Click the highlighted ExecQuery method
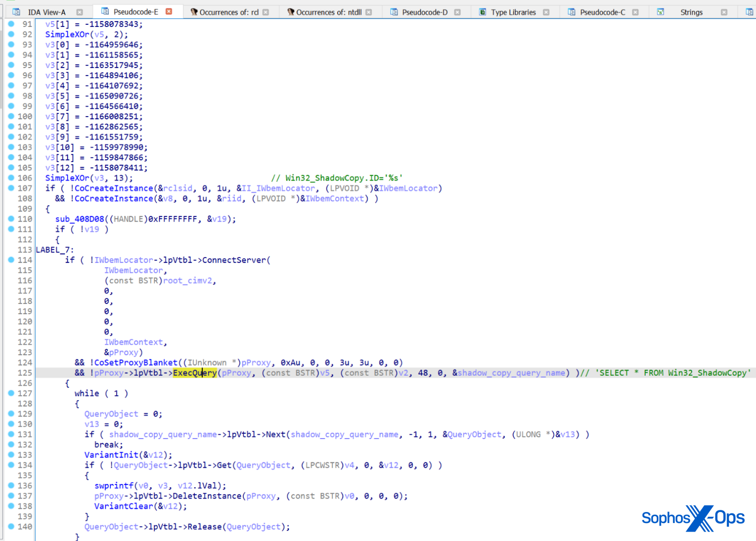The width and height of the screenshot is (756, 541). coord(195,373)
